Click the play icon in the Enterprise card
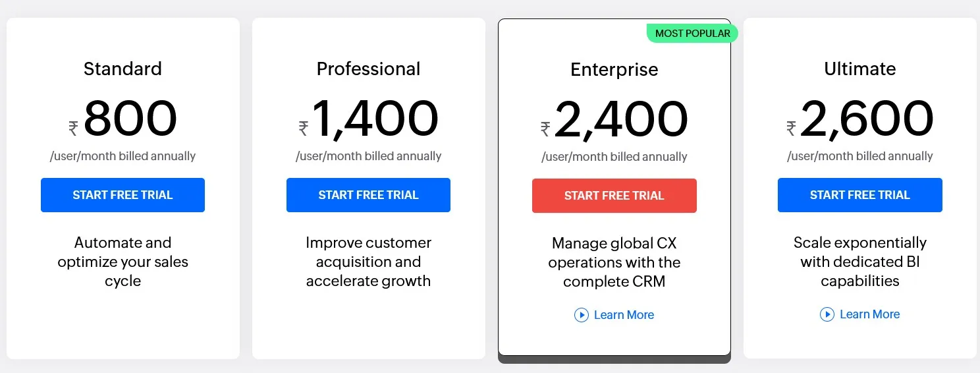Screen dimensions: 980x373 581,315
